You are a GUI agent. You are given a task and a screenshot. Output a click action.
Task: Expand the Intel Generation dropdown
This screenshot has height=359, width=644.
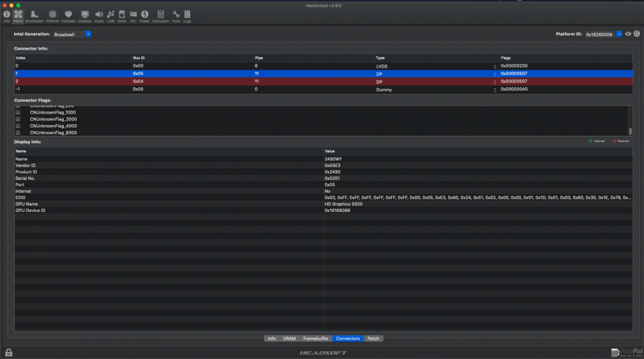click(88, 34)
